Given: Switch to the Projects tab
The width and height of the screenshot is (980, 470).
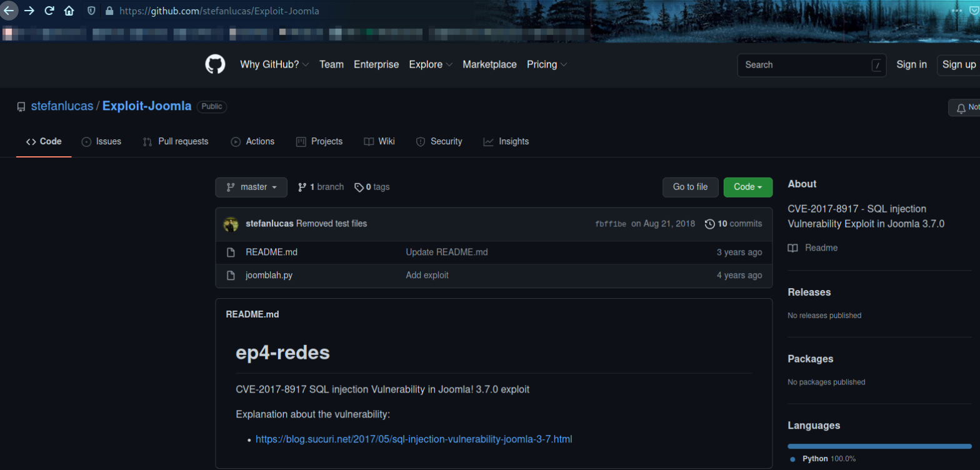Looking at the screenshot, I should pyautogui.click(x=319, y=141).
